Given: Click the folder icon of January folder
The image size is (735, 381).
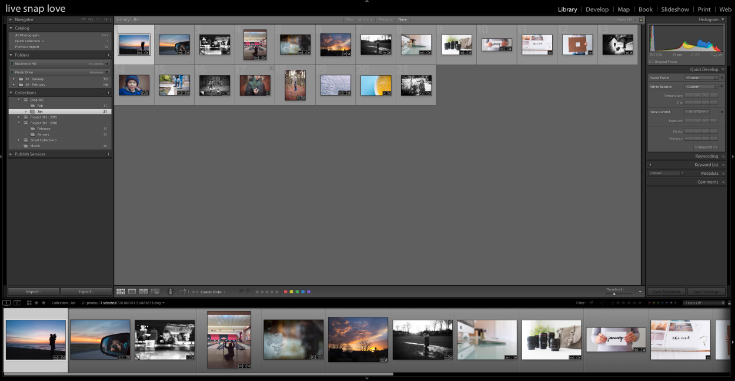Looking at the screenshot, I should point(21,79).
